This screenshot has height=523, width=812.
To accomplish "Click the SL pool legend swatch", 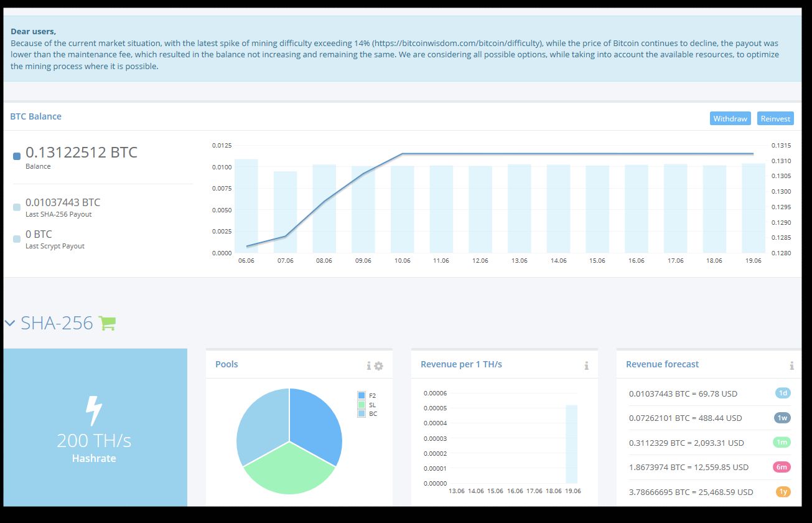I will pos(362,405).
